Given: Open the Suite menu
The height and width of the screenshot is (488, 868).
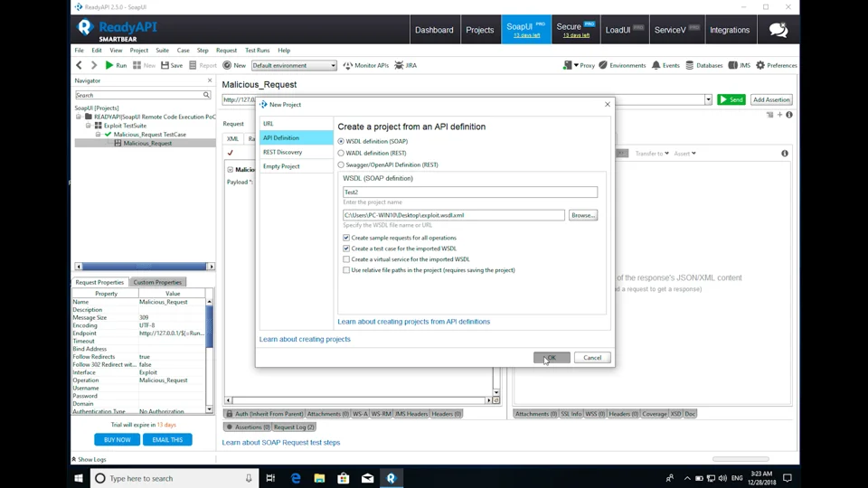Looking at the screenshot, I should coord(162,51).
